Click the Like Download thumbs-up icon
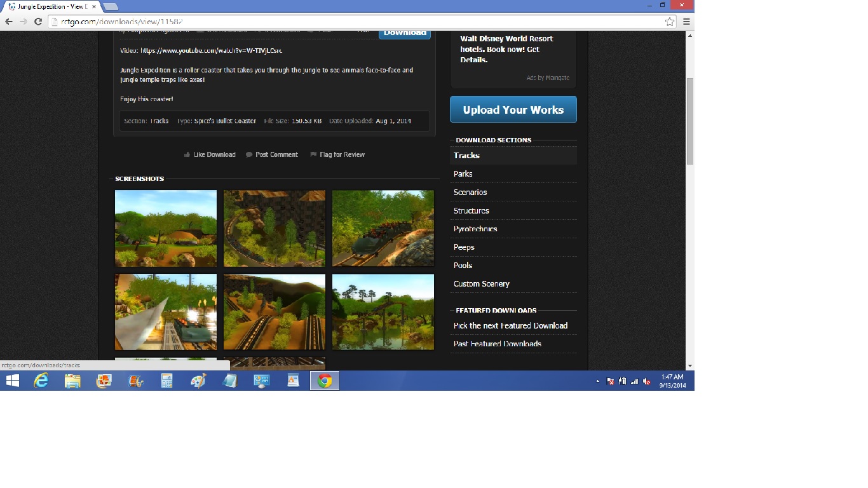This screenshot has width=868, height=488. pos(187,154)
